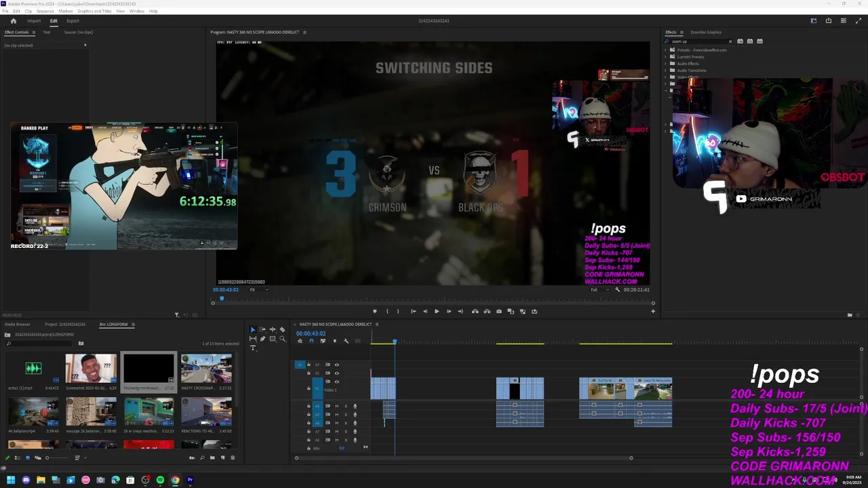Open Timeline Display Settings wrench
This screenshot has width=868, height=488.
(346, 341)
